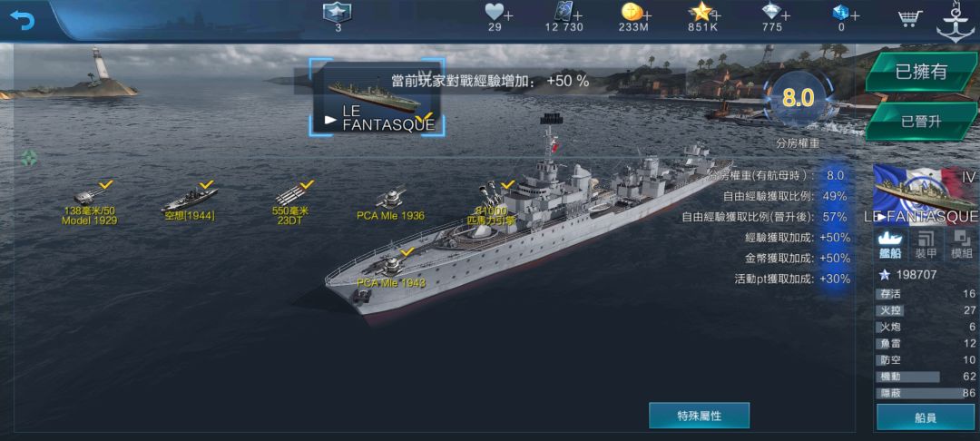The height and width of the screenshot is (441, 980).
Task: Open the 船員 crew button
Action: (925, 417)
